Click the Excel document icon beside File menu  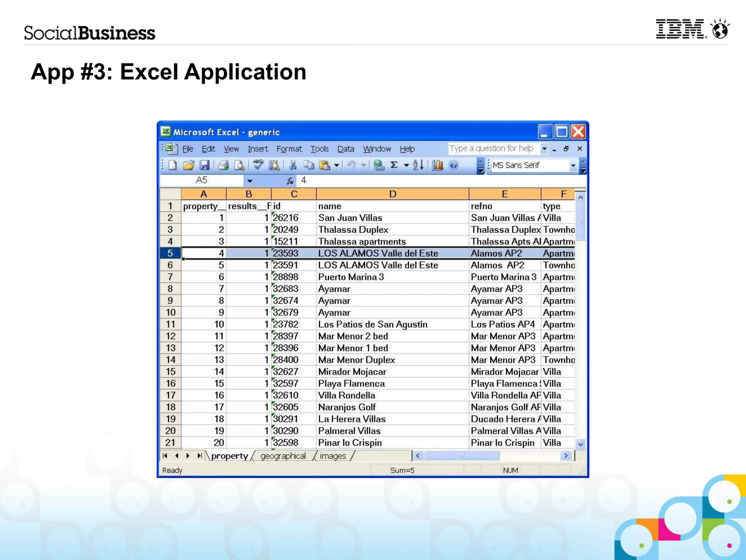click(x=171, y=149)
